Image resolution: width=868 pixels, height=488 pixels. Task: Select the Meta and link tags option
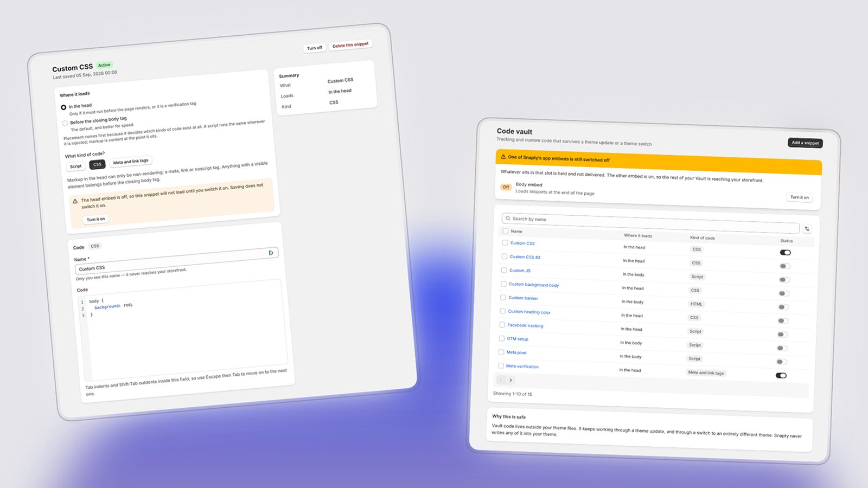131,162
